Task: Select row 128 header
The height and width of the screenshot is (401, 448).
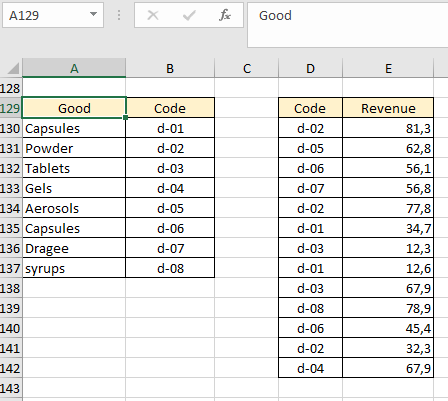Action: point(11,88)
